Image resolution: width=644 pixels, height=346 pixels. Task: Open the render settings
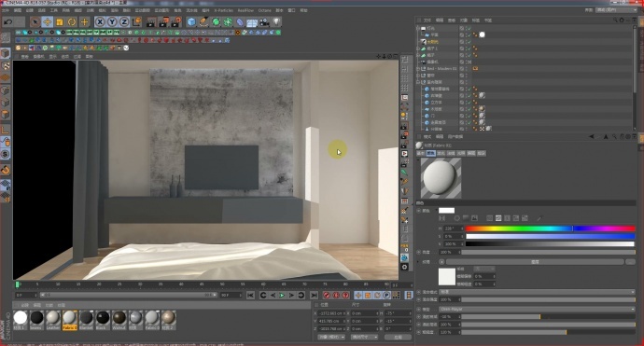click(x=176, y=21)
